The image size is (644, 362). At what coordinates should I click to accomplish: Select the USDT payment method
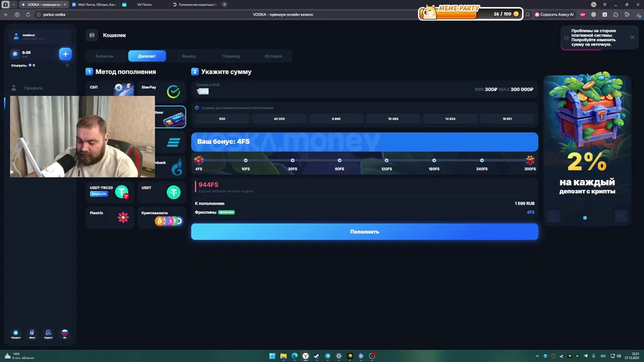[161, 192]
